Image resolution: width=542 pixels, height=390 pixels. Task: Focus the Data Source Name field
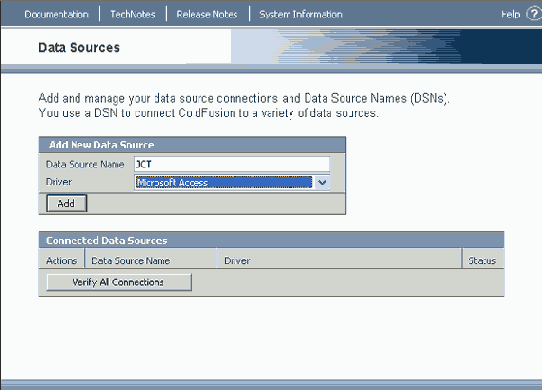pyautogui.click(x=232, y=164)
